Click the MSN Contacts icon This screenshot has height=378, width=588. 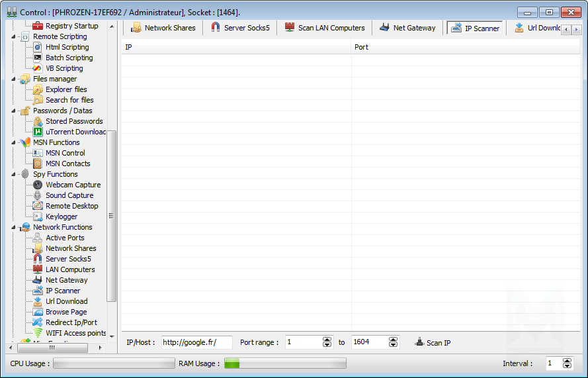click(x=38, y=164)
